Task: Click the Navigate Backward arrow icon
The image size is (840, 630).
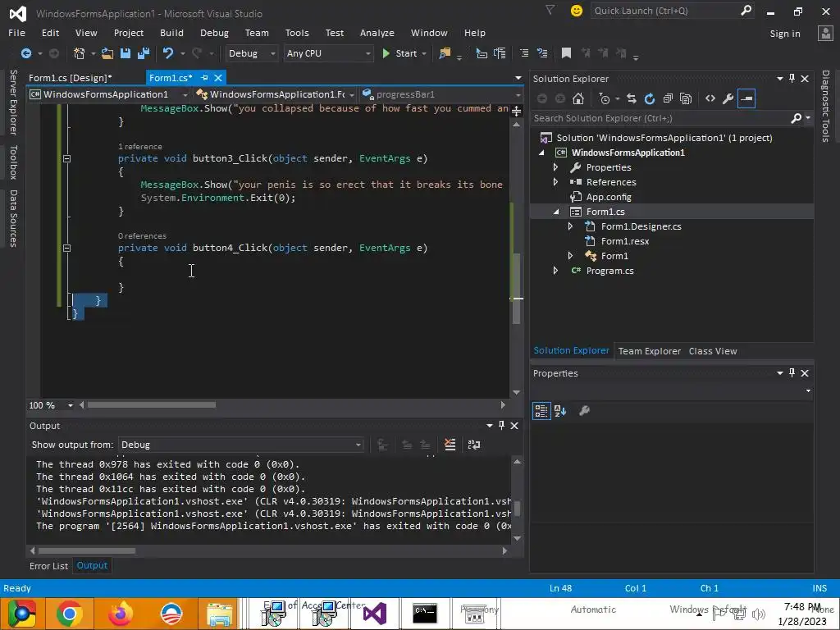Action: [x=25, y=53]
